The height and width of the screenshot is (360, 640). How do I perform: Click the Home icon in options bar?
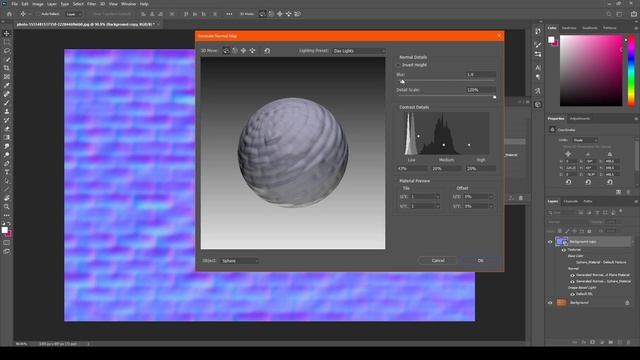pyautogui.click(x=9, y=14)
